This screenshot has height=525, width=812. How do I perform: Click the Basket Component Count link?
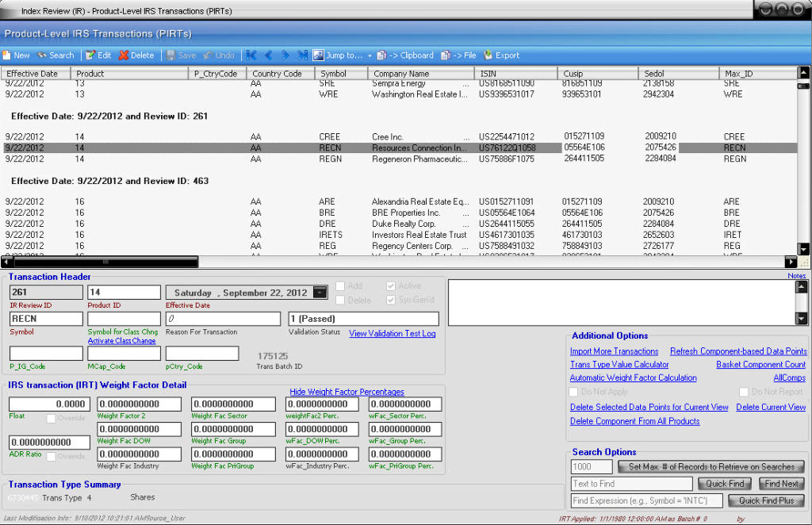[760, 365]
